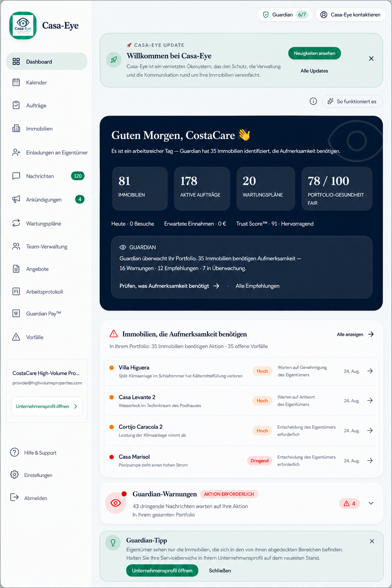Open the Nachrichten chat bubble icon
This screenshot has height=588, width=392.
click(16, 176)
